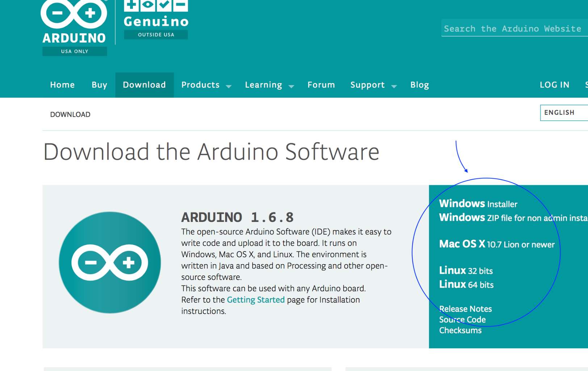Click the USA ONLY badge under the Arduino logo
This screenshot has width=588, height=371.
point(74,51)
